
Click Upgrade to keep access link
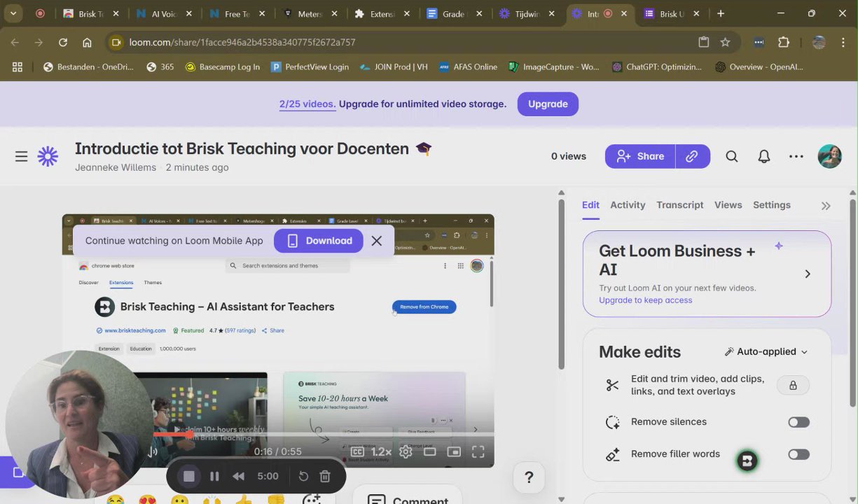(646, 300)
